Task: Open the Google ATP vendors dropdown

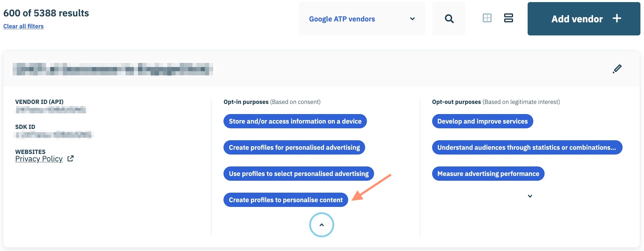Action: click(362, 19)
